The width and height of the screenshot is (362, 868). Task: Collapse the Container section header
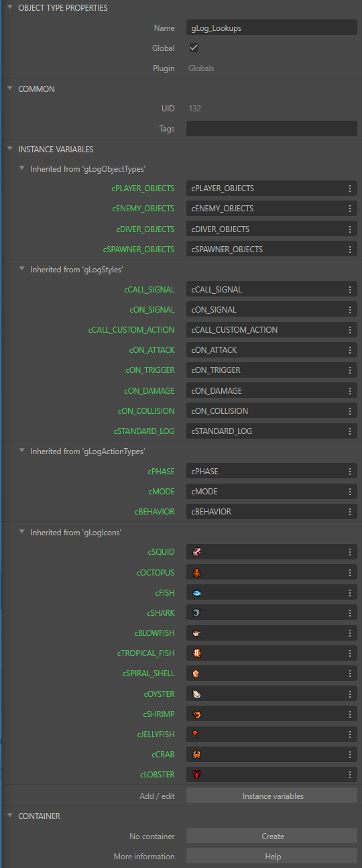[x=9, y=816]
